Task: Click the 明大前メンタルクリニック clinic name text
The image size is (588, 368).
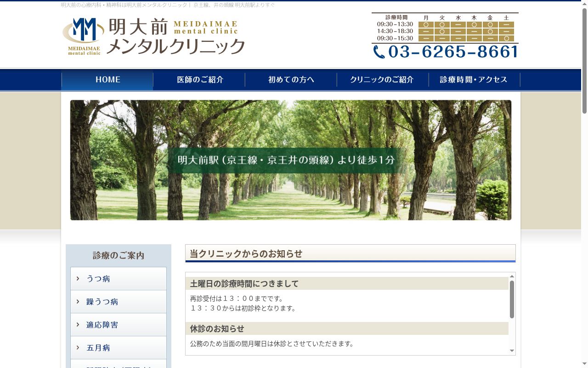Action: [176, 37]
